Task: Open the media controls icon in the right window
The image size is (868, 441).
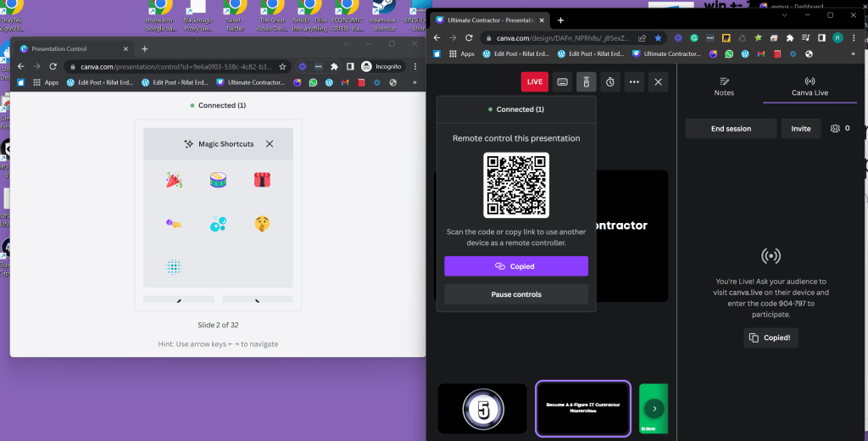Action: [x=806, y=37]
